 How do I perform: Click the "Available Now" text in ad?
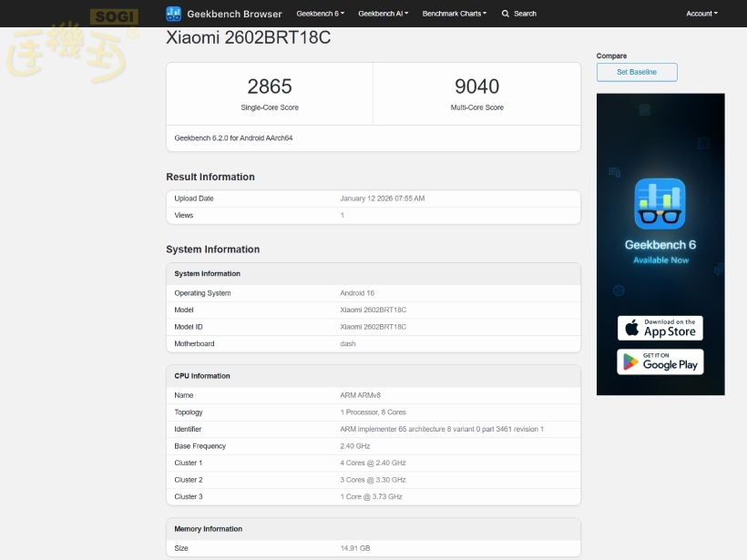[x=660, y=260]
